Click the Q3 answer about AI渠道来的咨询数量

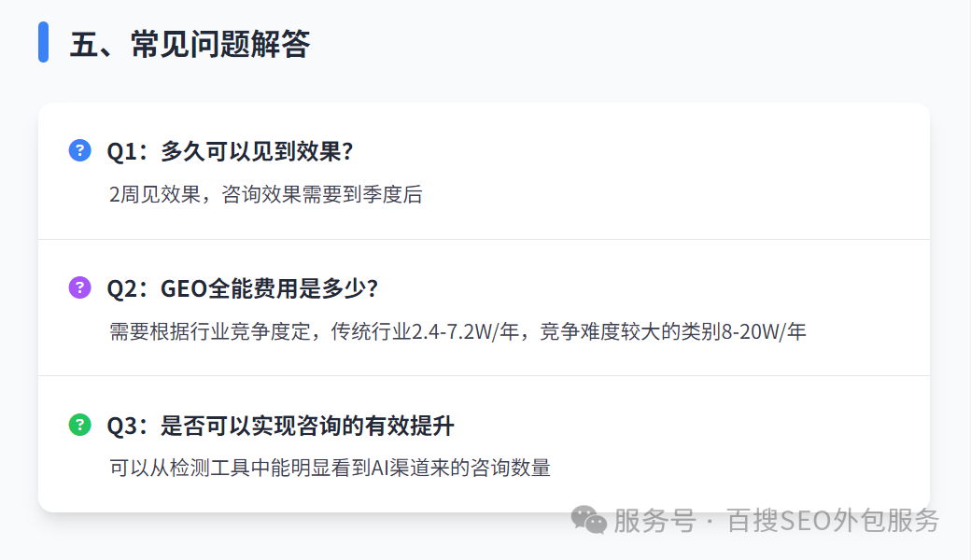[457, 468]
